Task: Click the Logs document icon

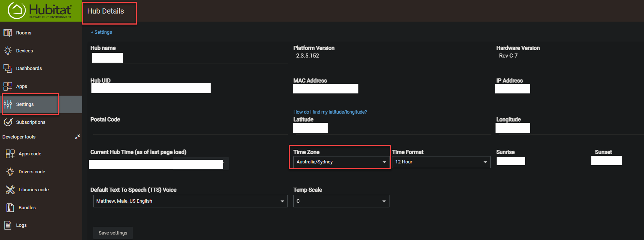Action: pos(8,225)
